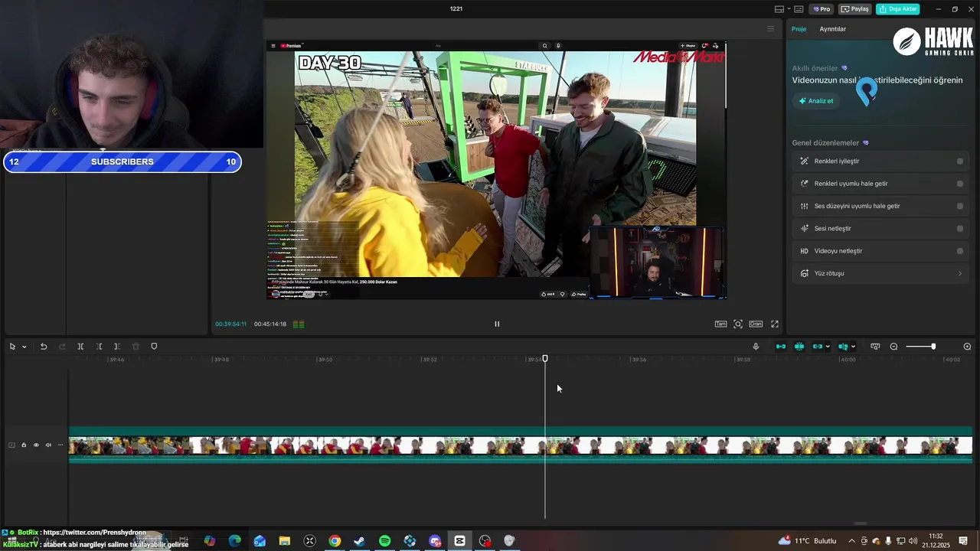Toggle the preview axis
The width and height of the screenshot is (980, 551).
click(x=843, y=347)
